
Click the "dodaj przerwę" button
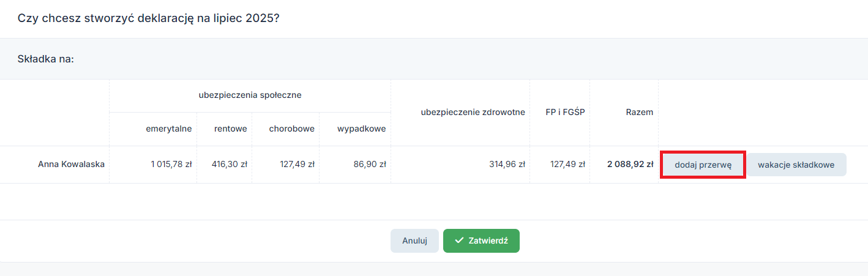703,165
